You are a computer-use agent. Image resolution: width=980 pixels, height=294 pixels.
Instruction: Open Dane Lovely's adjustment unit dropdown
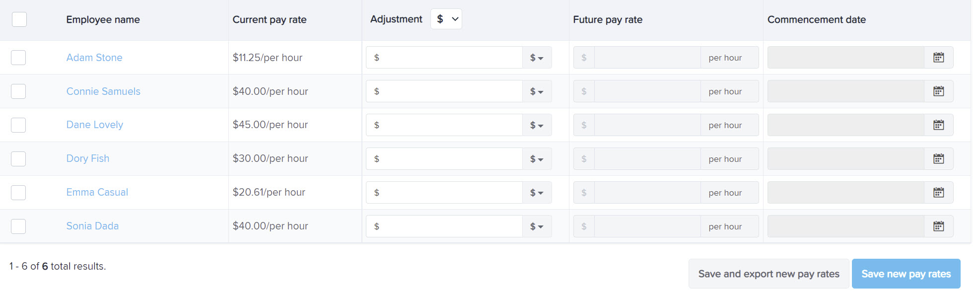(537, 125)
